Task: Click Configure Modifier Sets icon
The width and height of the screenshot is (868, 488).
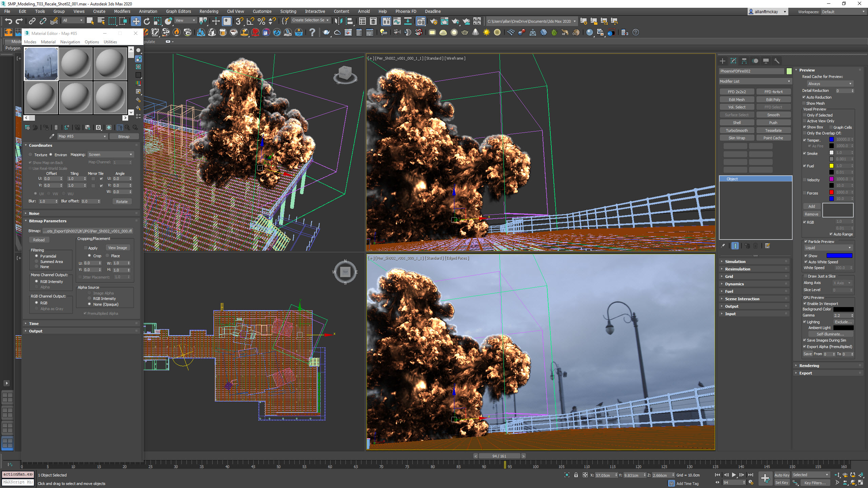Action: [x=768, y=246]
